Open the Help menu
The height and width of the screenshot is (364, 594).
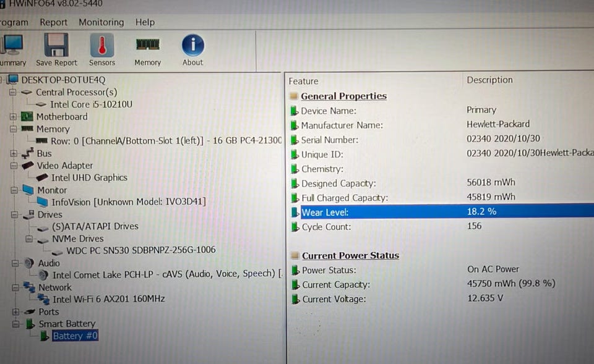(145, 22)
